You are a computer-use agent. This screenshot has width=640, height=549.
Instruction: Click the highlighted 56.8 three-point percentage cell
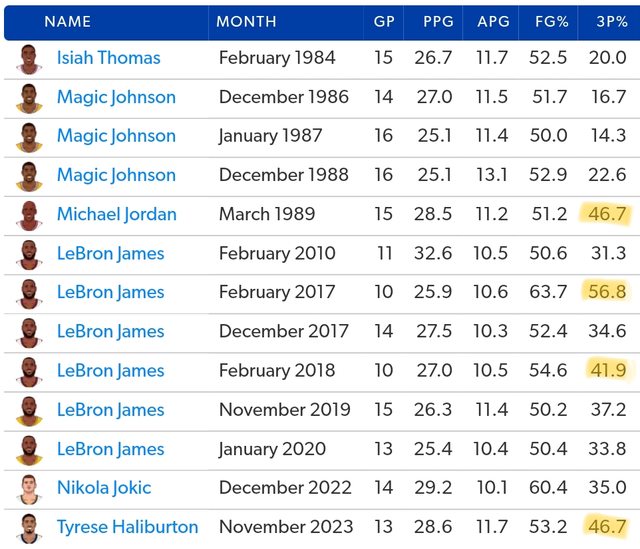point(607,292)
